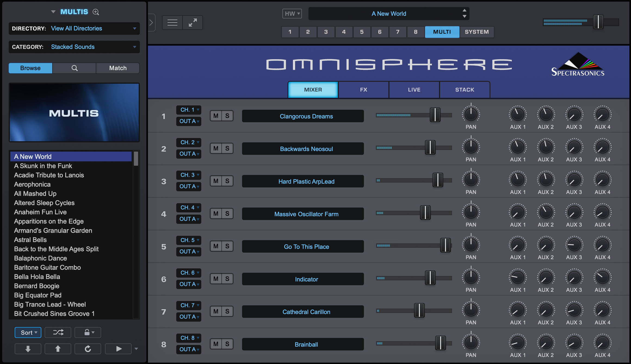Click the shuffle icon below the patch list
The width and height of the screenshot is (631, 364).
coord(58,332)
